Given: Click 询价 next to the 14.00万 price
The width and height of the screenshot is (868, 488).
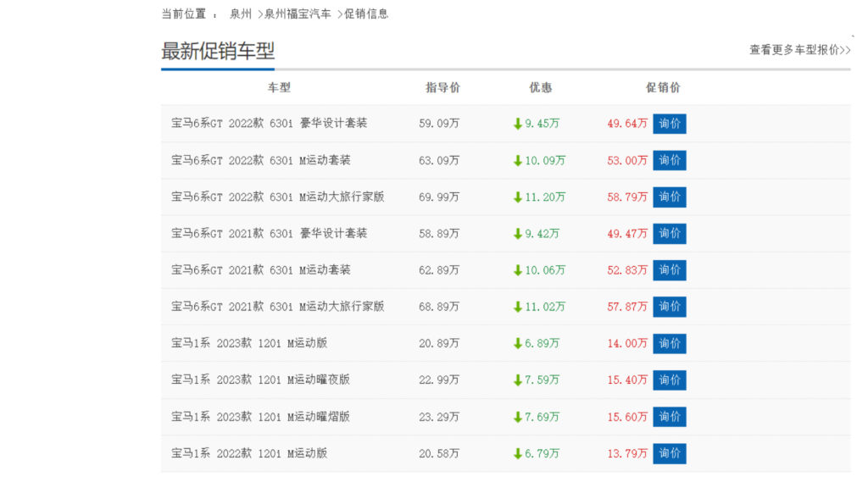Looking at the screenshot, I should 670,344.
